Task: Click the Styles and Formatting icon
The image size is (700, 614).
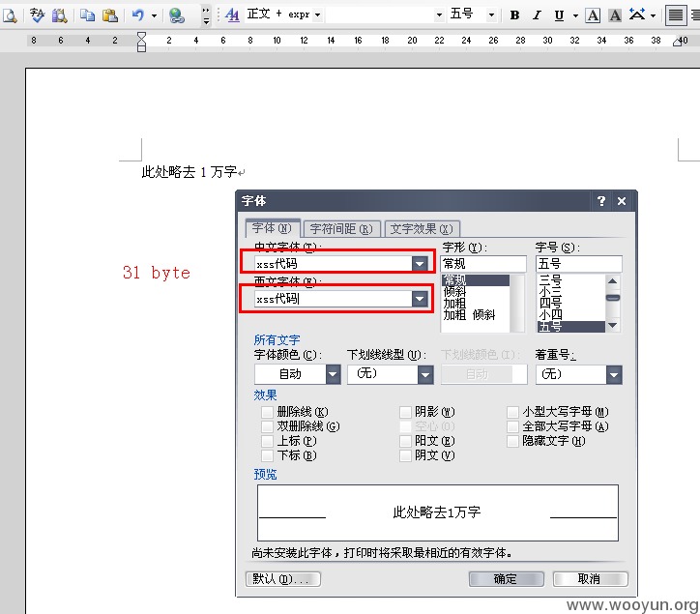Action: click(232, 15)
